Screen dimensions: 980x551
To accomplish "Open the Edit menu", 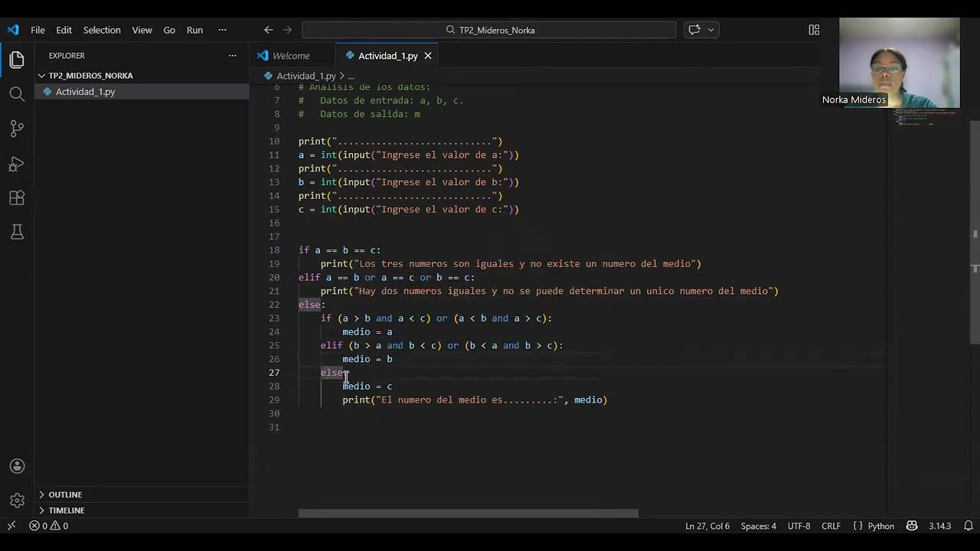I will click(64, 30).
